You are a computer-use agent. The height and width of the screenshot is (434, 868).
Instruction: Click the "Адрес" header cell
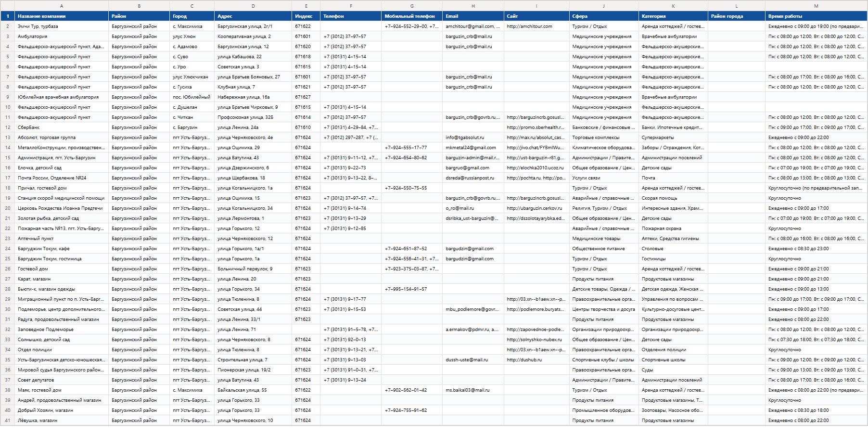[253, 16]
